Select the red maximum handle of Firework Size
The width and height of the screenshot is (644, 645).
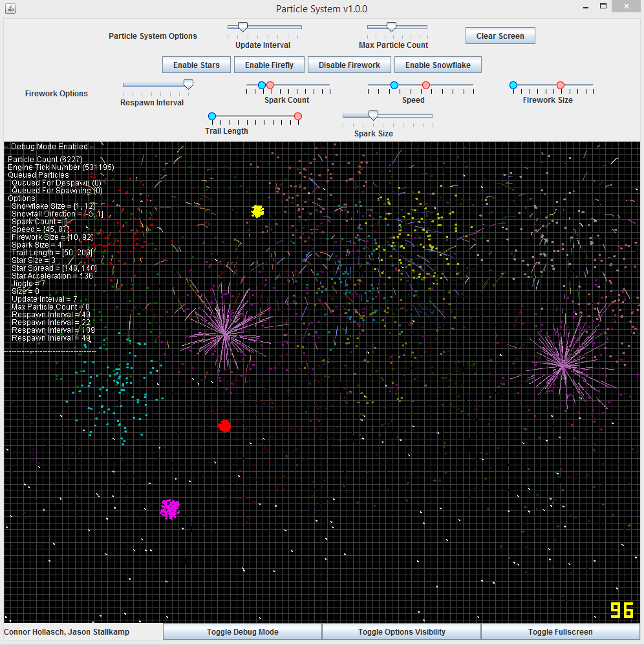(x=561, y=85)
